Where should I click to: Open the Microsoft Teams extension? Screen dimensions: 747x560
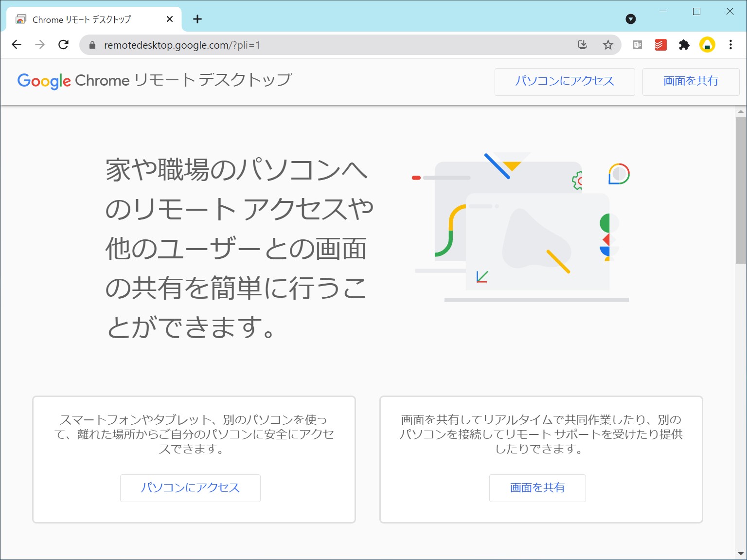[x=637, y=44]
